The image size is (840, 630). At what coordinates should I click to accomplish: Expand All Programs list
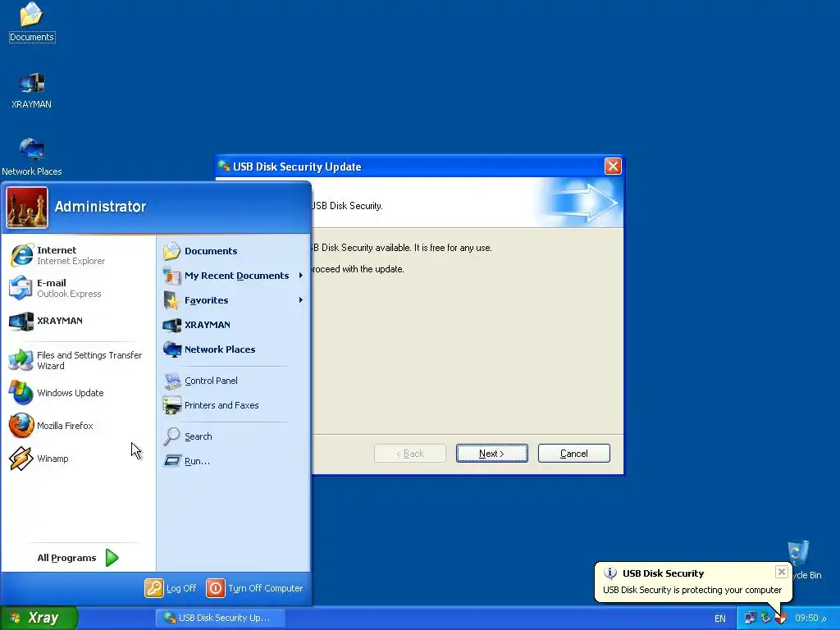point(78,558)
